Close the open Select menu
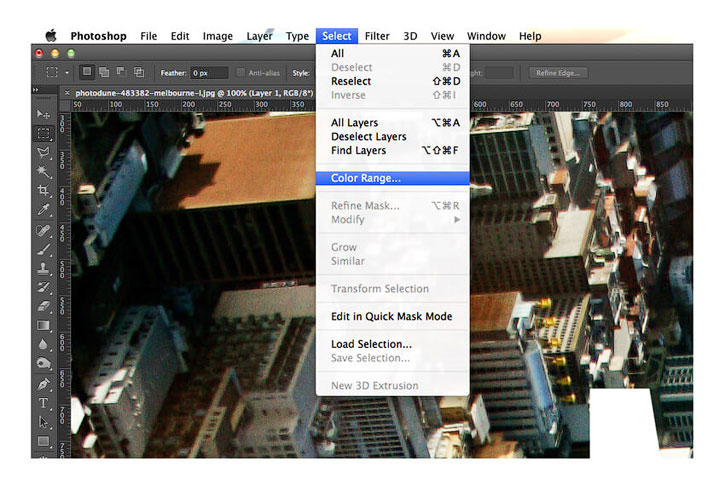 coord(337,36)
